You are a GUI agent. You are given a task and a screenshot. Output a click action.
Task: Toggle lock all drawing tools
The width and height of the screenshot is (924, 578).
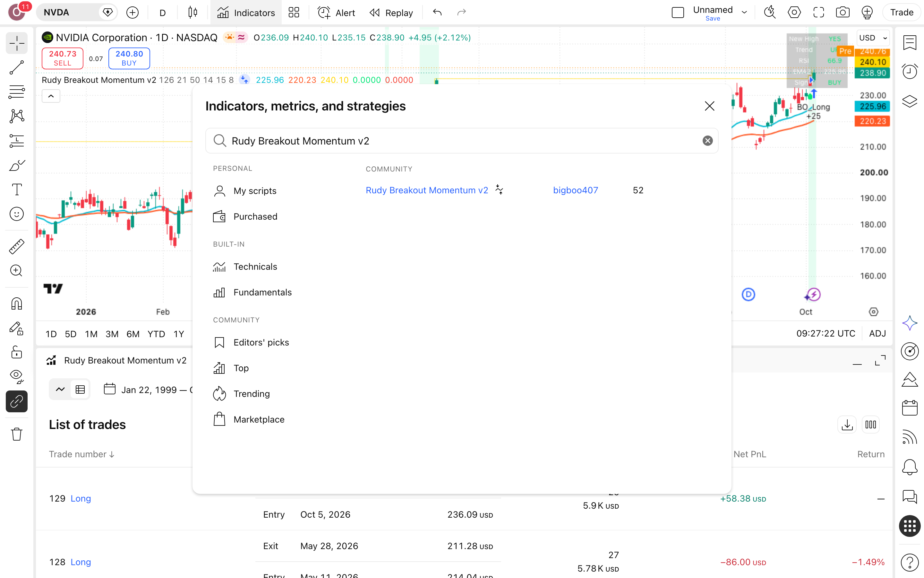point(16,353)
